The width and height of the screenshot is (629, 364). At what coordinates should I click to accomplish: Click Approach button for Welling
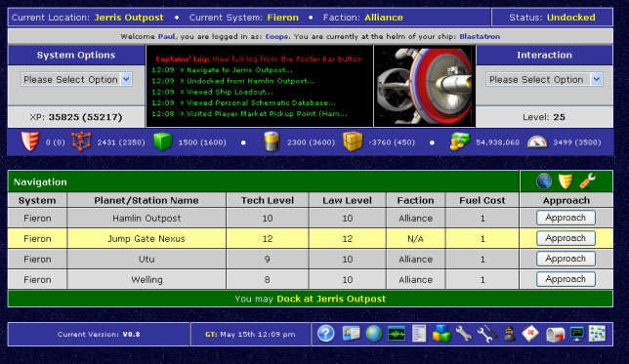point(566,279)
